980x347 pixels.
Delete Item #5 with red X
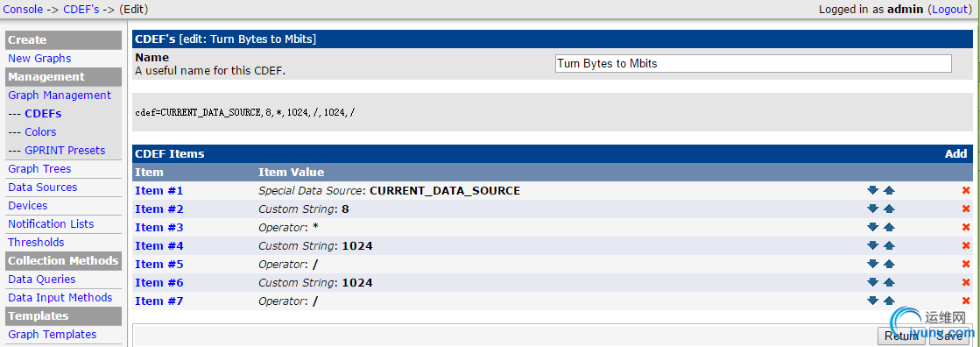(x=966, y=265)
